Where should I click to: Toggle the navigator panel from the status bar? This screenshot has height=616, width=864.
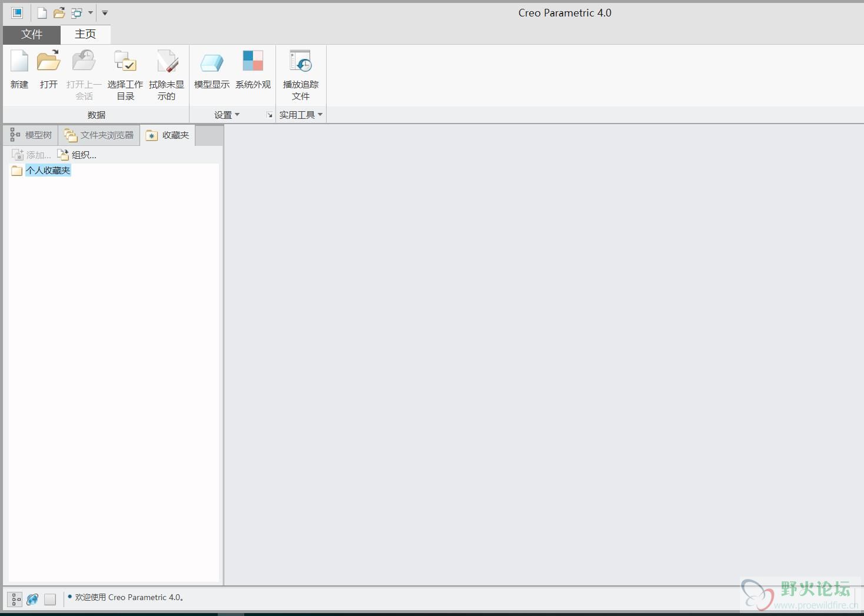click(15, 600)
